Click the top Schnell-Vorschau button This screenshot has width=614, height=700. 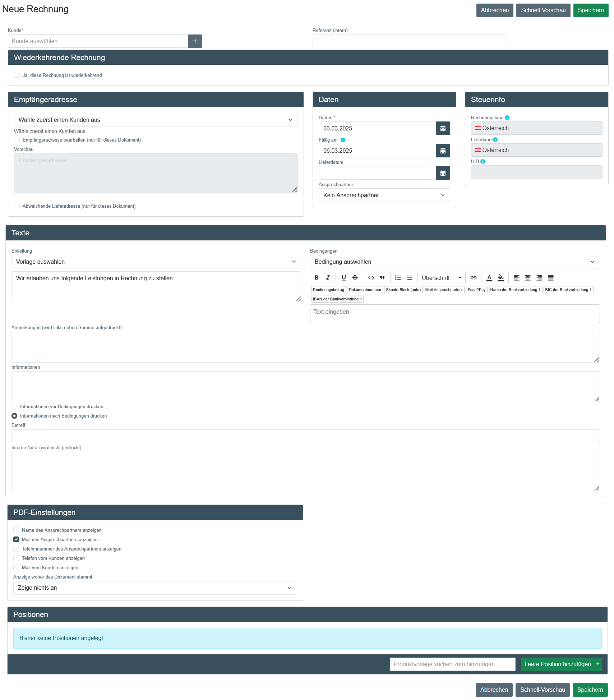tap(543, 10)
